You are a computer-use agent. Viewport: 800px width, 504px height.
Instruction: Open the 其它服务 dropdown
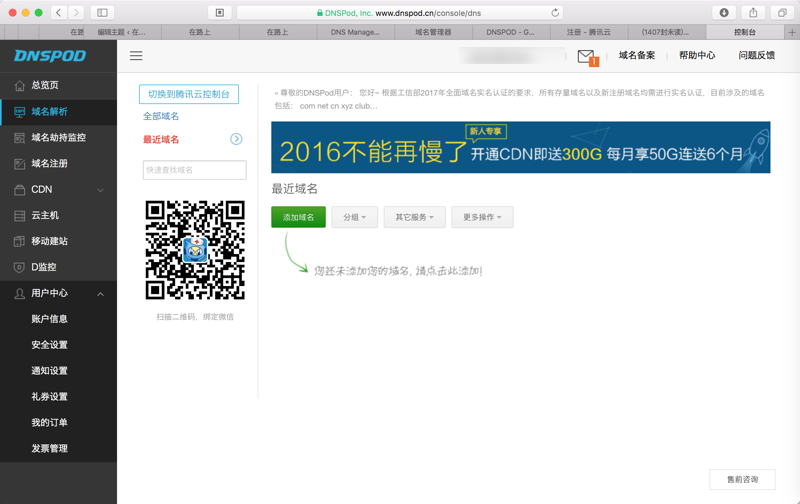[414, 217]
